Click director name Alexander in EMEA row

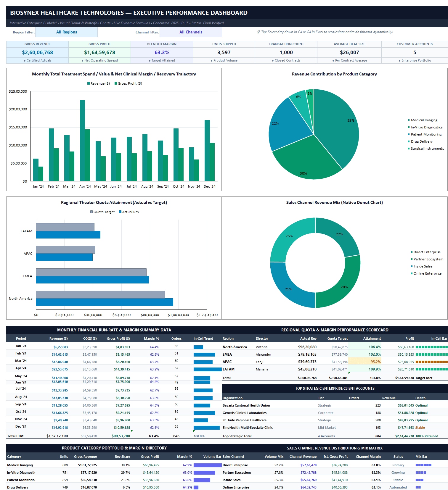(x=263, y=354)
